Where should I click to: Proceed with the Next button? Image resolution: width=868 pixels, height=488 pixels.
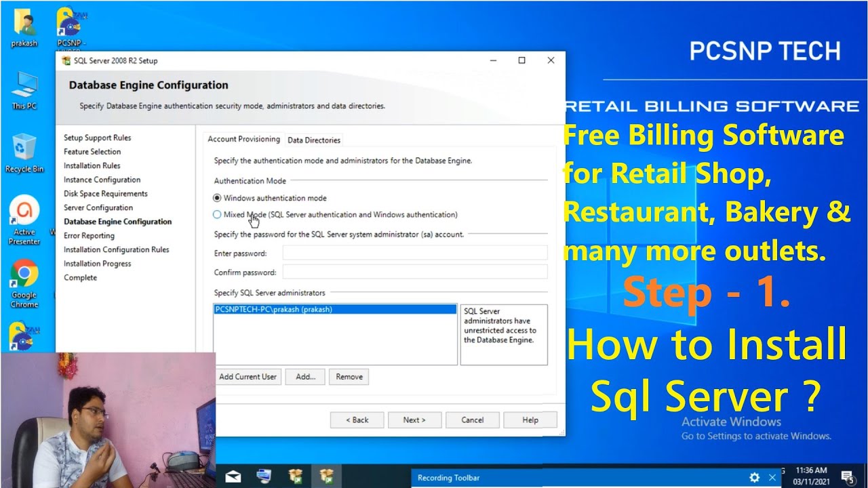click(x=414, y=420)
